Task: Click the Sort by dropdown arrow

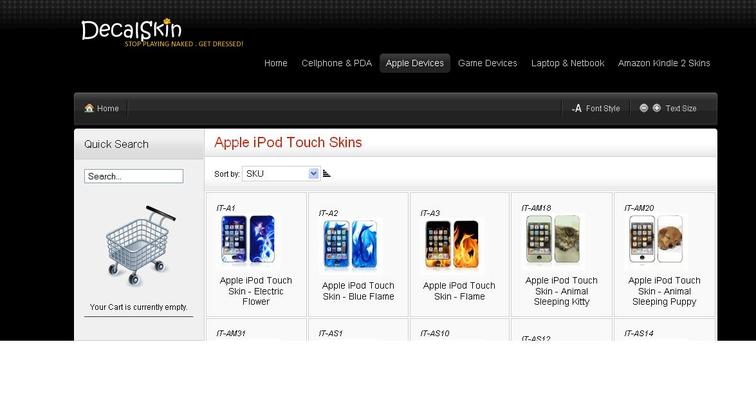Action: tap(313, 174)
